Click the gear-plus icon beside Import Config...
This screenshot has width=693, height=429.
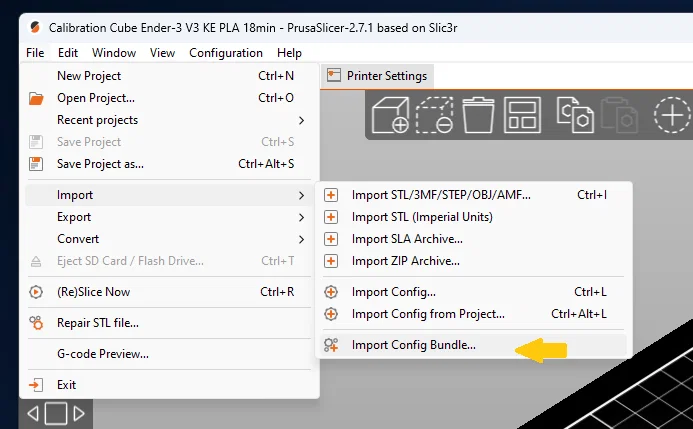[x=331, y=292]
